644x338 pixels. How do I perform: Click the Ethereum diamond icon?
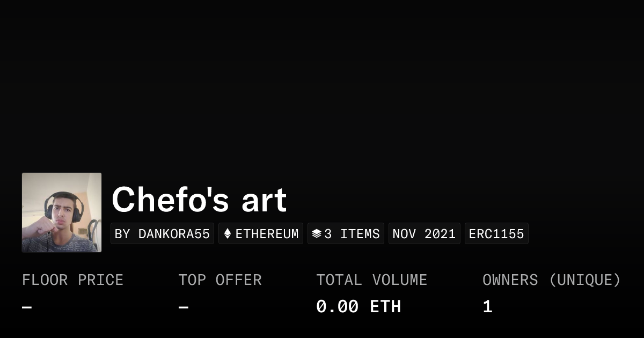coord(228,234)
